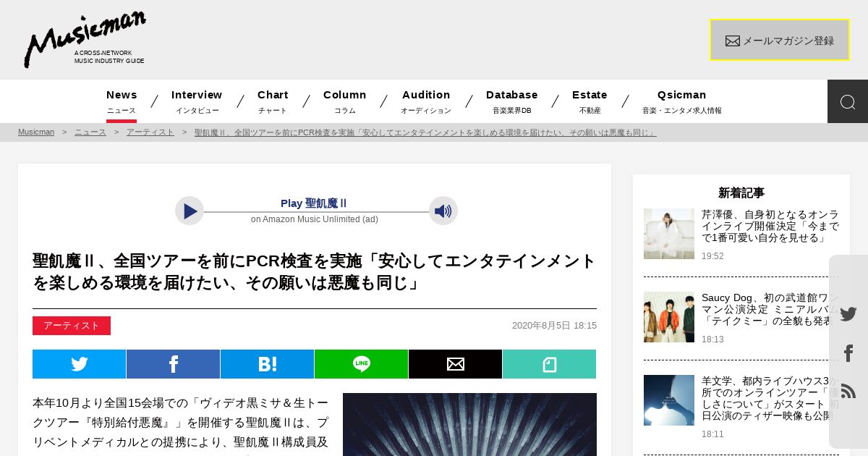
Task: Share article on Facebook
Action: (x=174, y=364)
